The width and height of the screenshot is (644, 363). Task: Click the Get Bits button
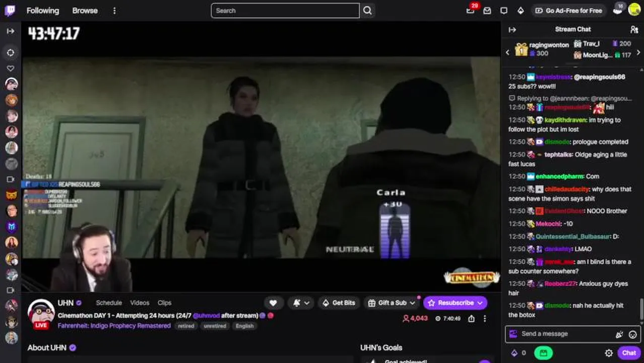coord(338,303)
